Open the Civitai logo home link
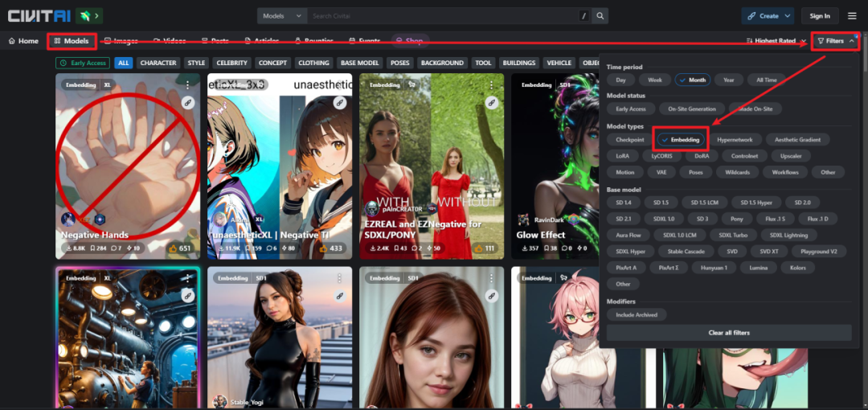Viewport: 868px width, 410px height. 39,15
